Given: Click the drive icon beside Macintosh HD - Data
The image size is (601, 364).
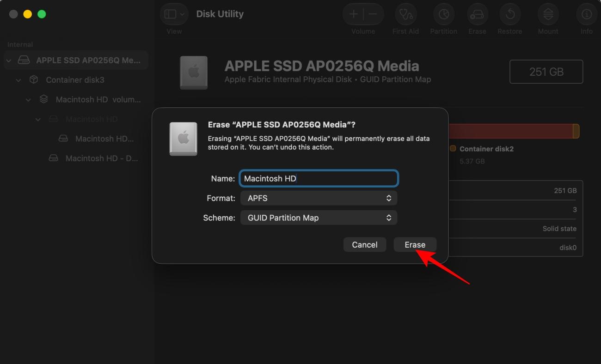Looking at the screenshot, I should pos(54,158).
